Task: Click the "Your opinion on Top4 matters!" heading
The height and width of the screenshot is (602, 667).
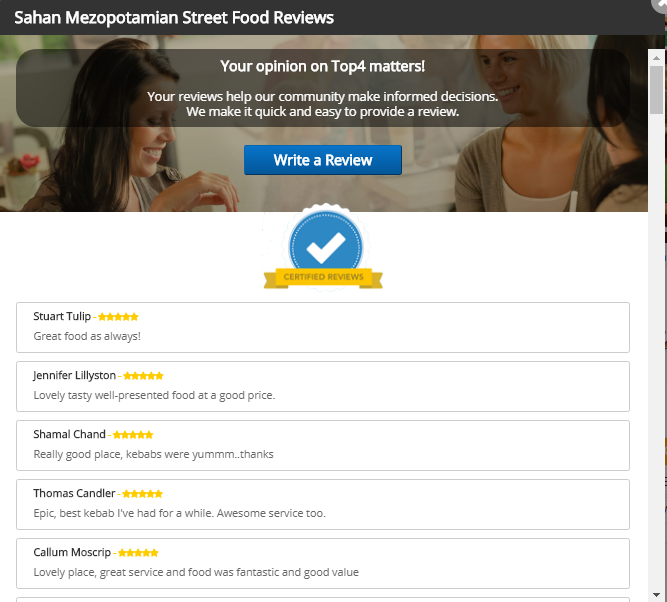Action: click(322, 67)
